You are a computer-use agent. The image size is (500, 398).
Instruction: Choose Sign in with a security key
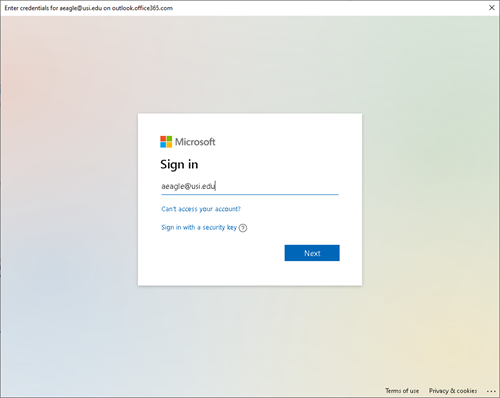199,227
